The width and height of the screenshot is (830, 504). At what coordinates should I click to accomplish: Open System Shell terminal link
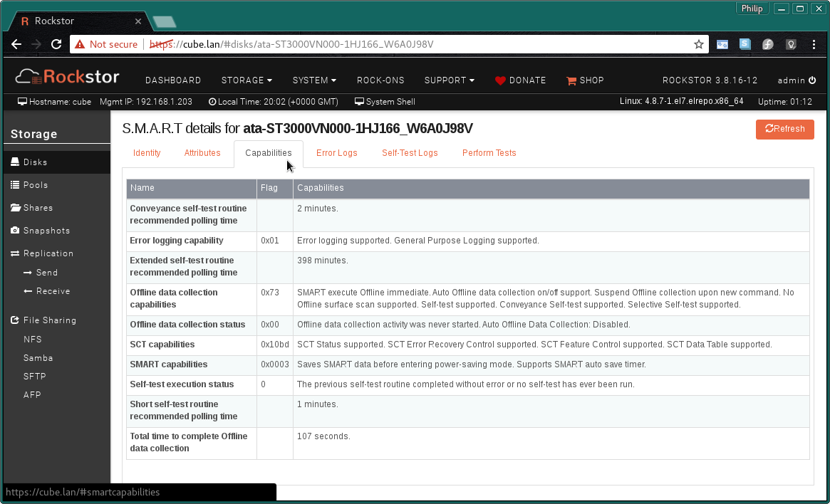point(385,102)
